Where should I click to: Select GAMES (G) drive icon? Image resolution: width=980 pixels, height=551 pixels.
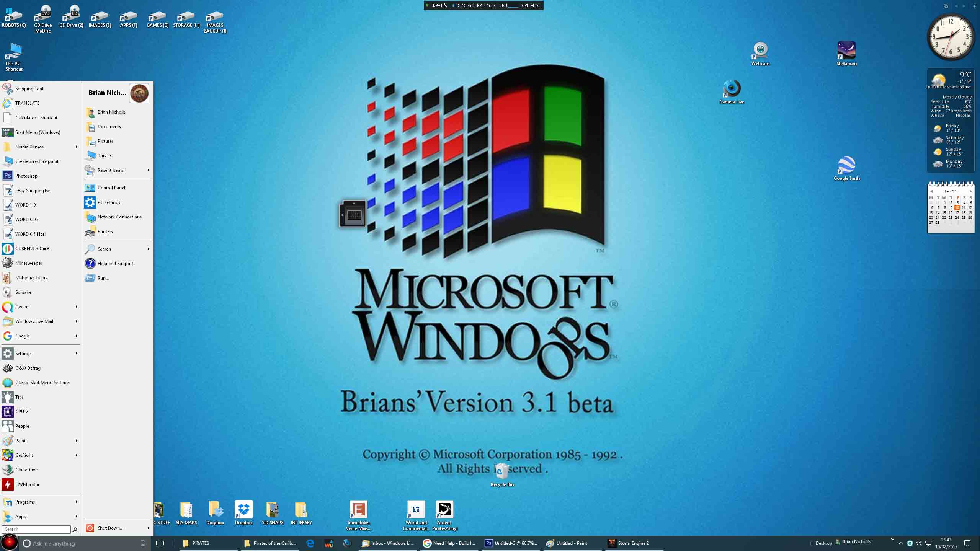157,19
